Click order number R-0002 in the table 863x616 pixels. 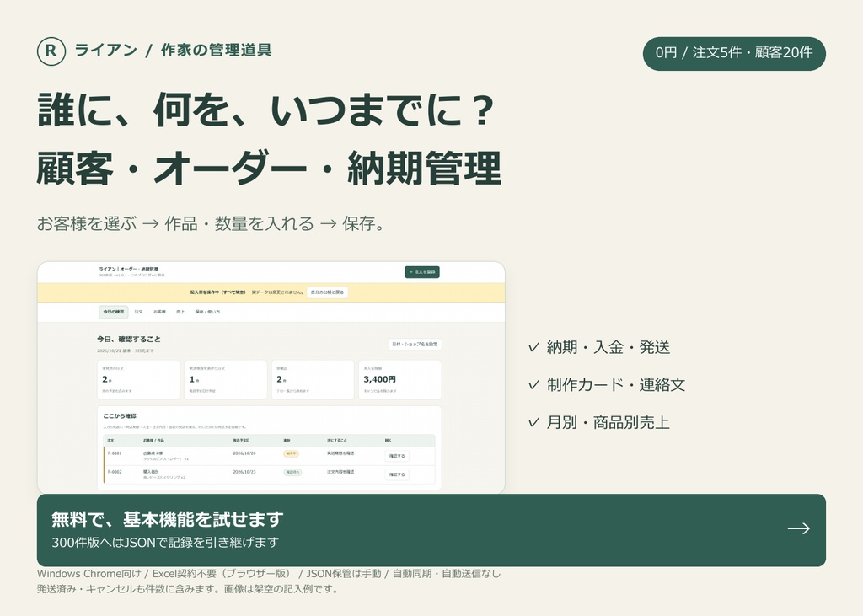pyautogui.click(x=115, y=472)
